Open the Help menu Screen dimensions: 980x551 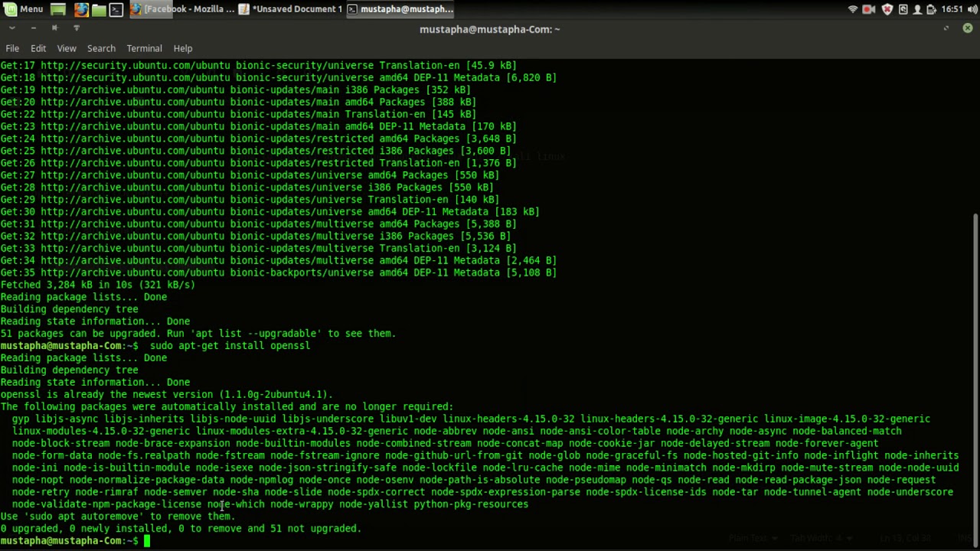point(182,48)
